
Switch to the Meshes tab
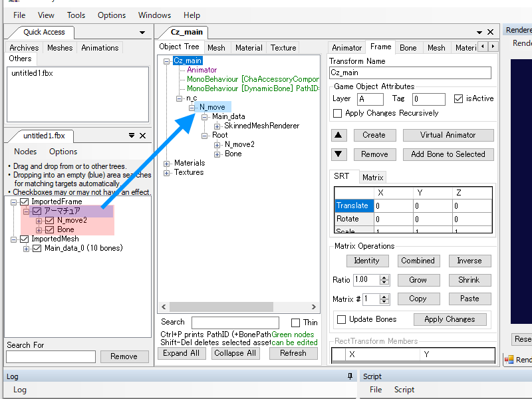tap(60, 48)
